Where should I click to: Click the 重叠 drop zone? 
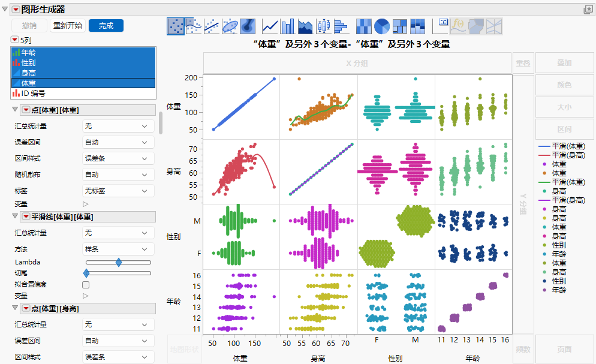click(523, 63)
